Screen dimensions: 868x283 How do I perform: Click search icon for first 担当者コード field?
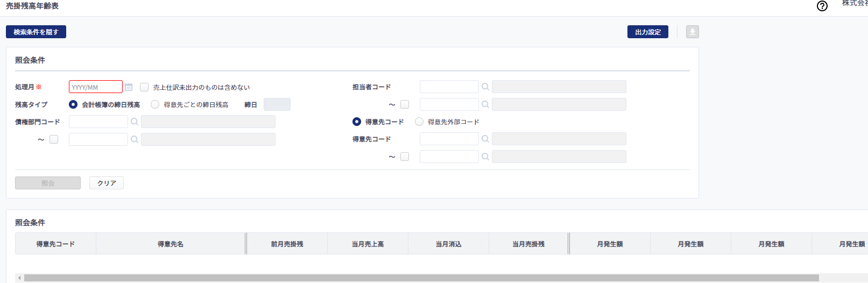click(485, 87)
